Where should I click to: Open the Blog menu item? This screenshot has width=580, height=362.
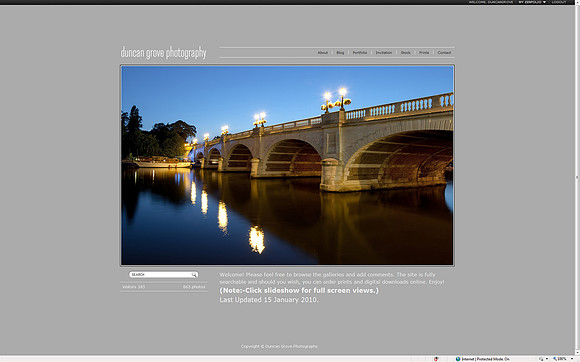pos(340,53)
